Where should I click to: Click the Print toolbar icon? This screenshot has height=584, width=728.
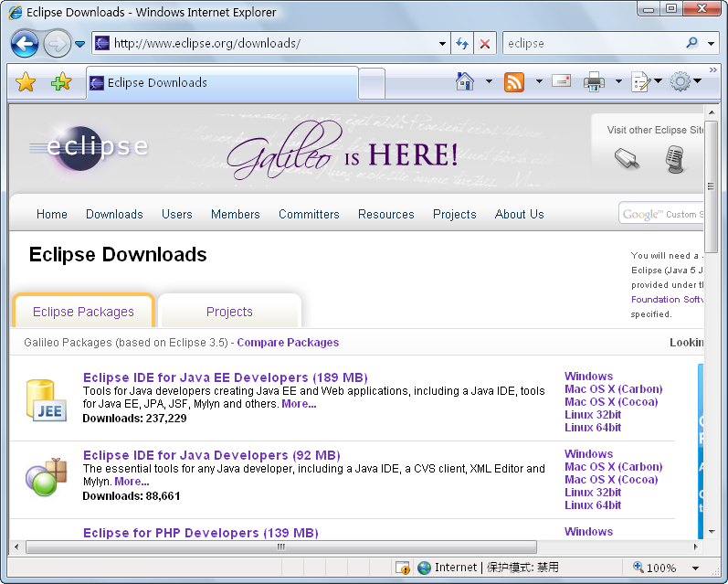pos(594,82)
